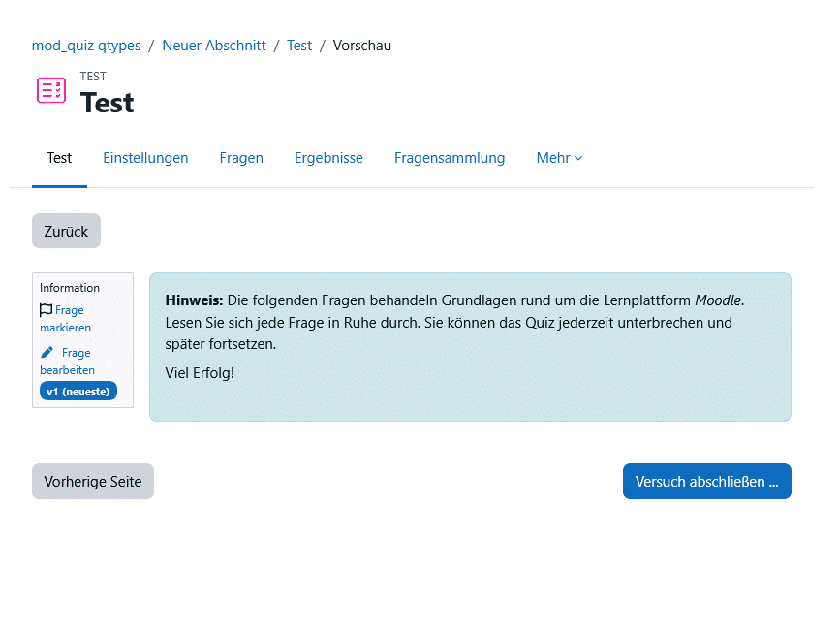Image resolution: width=840 pixels, height=631 pixels.
Task: Click the bold Hinweis: label
Action: [x=194, y=300]
